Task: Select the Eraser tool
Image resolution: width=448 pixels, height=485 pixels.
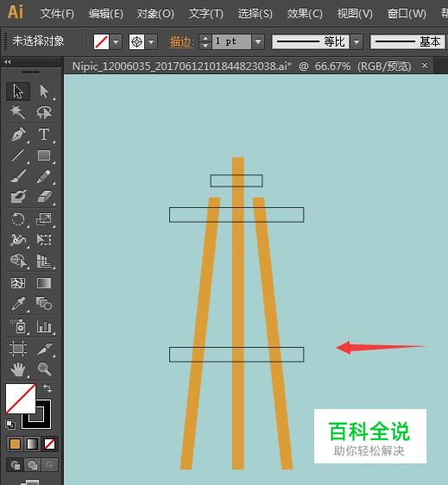Action: [44, 197]
